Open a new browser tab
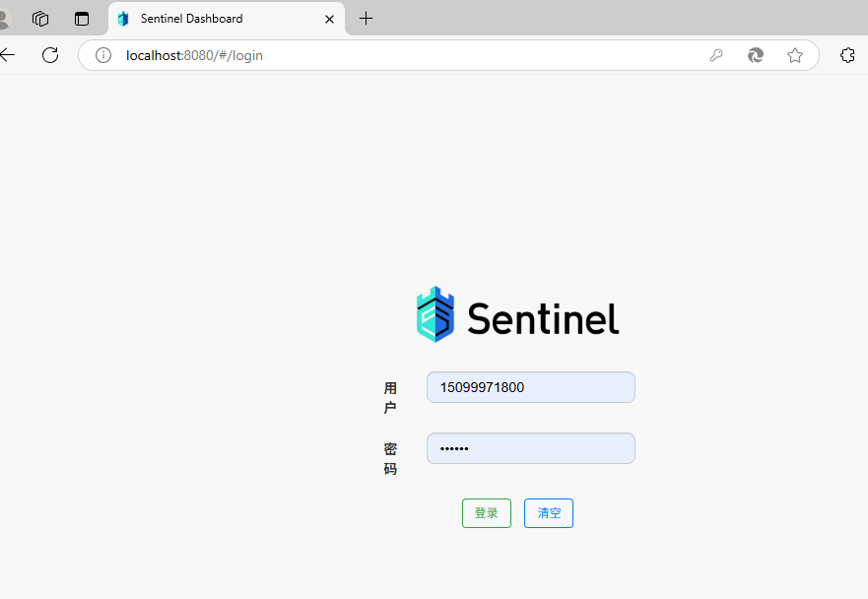The image size is (868, 599). click(366, 19)
